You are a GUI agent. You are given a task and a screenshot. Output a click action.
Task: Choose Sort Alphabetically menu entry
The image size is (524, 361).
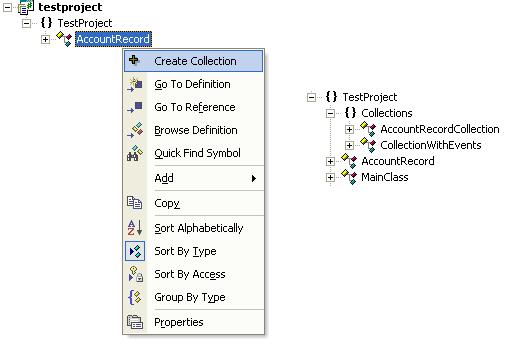click(x=193, y=228)
